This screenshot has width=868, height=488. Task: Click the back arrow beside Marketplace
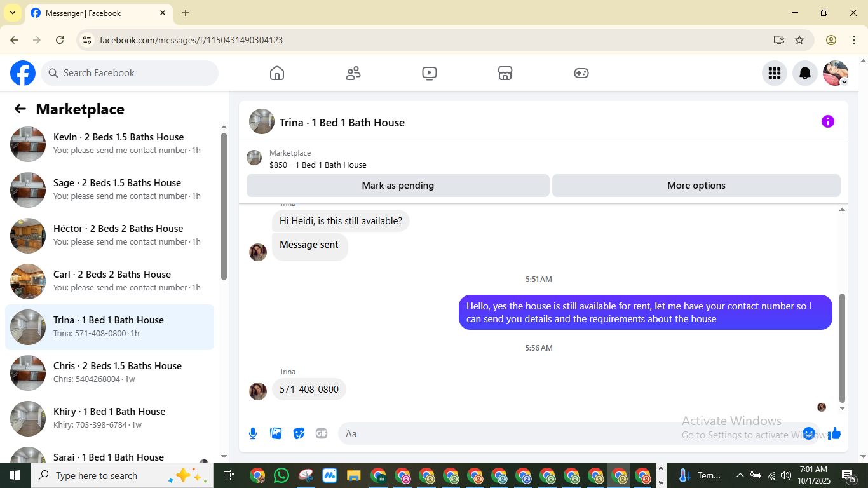click(x=20, y=109)
